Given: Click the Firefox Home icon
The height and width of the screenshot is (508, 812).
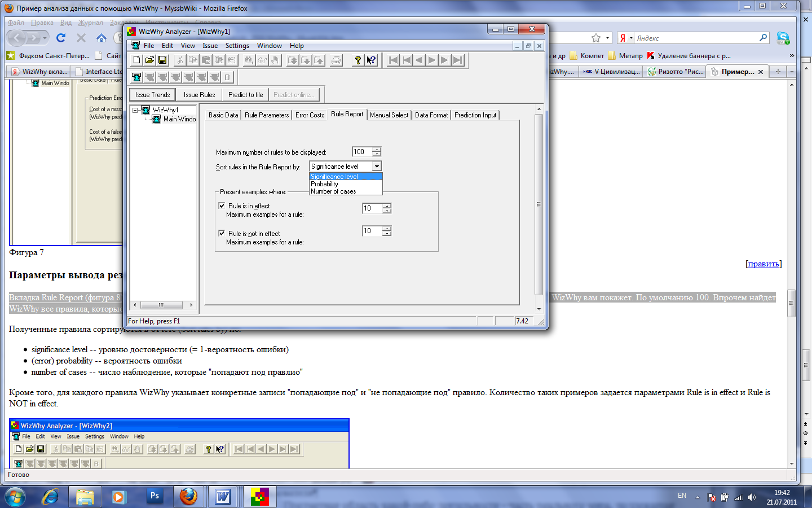Looking at the screenshot, I should (101, 38).
